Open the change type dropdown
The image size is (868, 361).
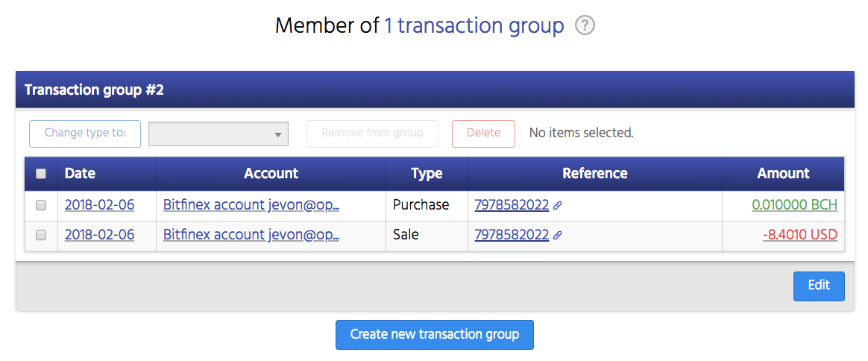218,134
